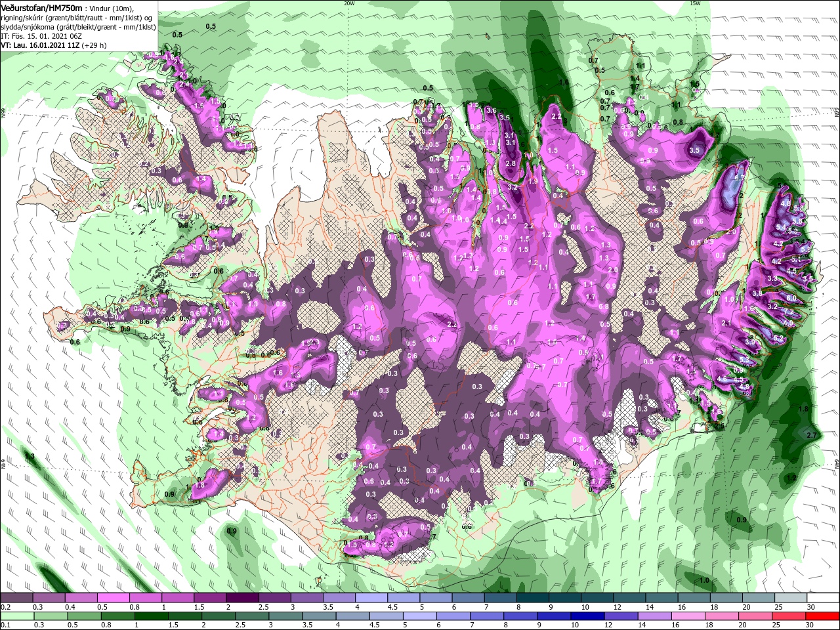The height and width of the screenshot is (630, 840).
Task: Click the light blue 4 swatch in upper legend
Action: pos(370,598)
